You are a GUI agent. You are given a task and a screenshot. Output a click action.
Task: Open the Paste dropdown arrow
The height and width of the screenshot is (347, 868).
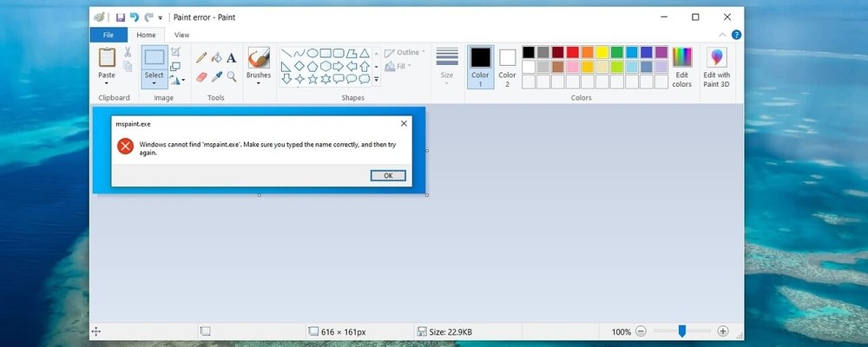[x=107, y=83]
